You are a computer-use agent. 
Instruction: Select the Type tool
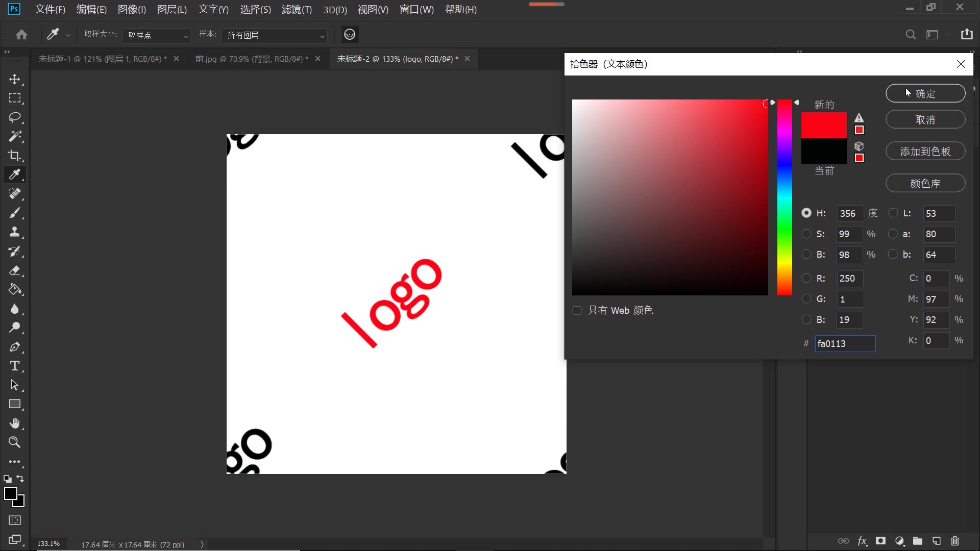pyautogui.click(x=15, y=366)
